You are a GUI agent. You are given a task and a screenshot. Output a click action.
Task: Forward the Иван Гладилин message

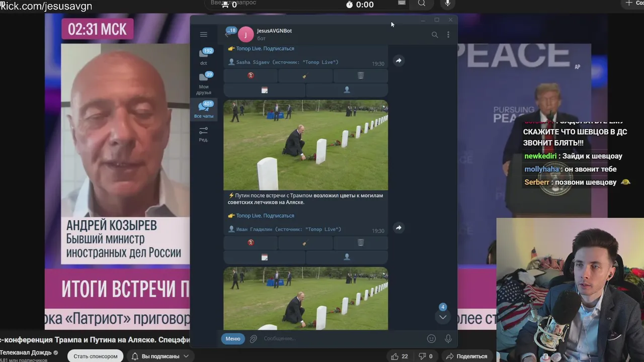[x=398, y=228]
